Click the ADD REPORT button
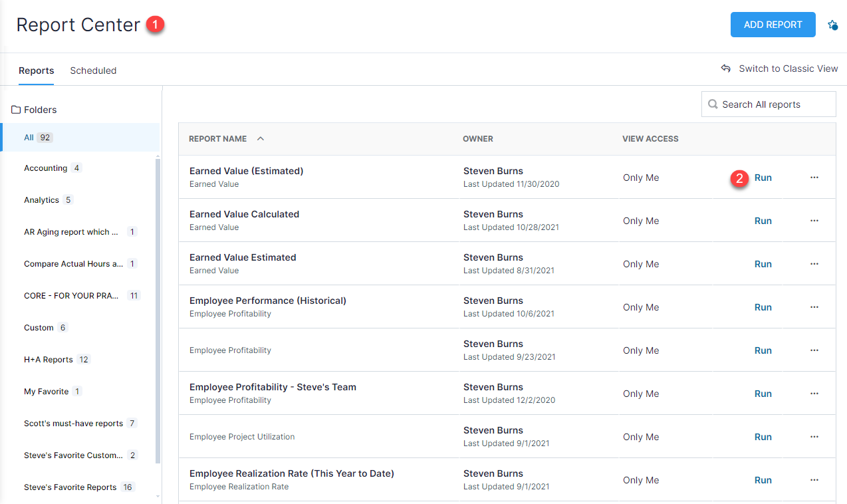This screenshot has height=504, width=847. click(773, 25)
